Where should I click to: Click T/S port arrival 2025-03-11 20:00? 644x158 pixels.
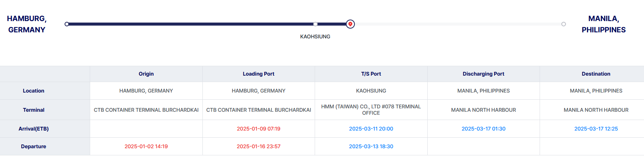tap(371, 129)
